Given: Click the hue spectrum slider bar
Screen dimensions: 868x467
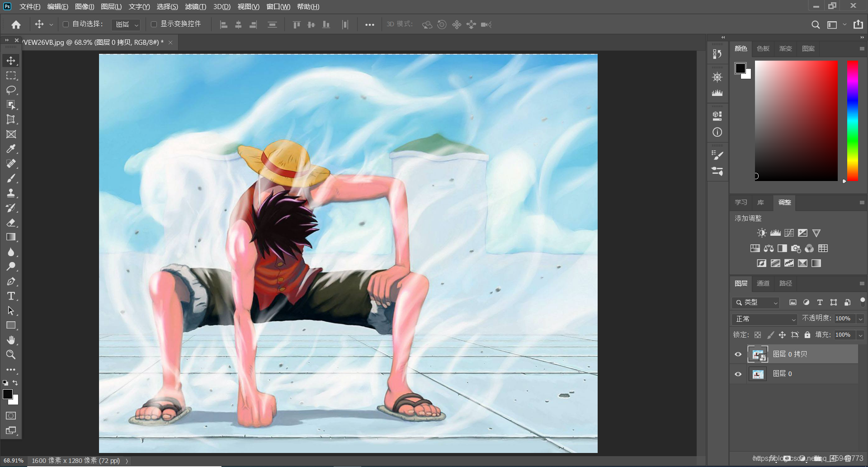Looking at the screenshot, I should point(852,121).
